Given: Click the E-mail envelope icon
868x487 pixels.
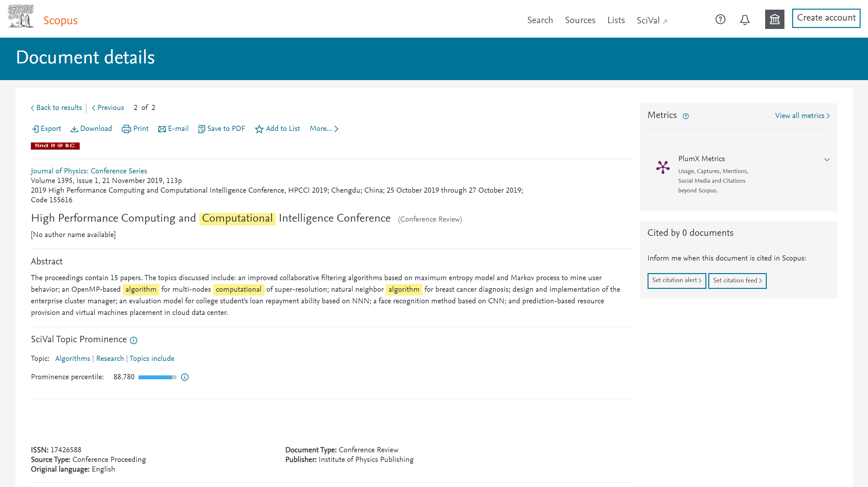Looking at the screenshot, I should point(162,129).
